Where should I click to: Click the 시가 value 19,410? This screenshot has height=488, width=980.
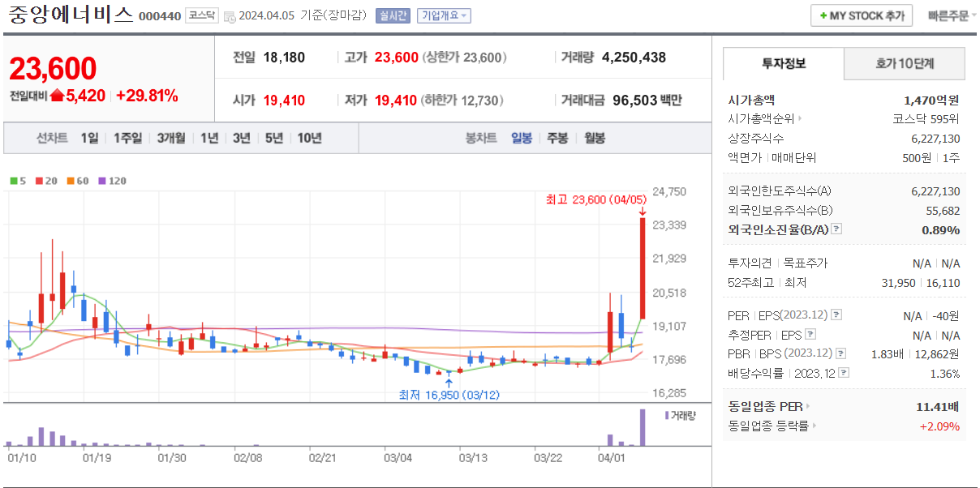[284, 101]
